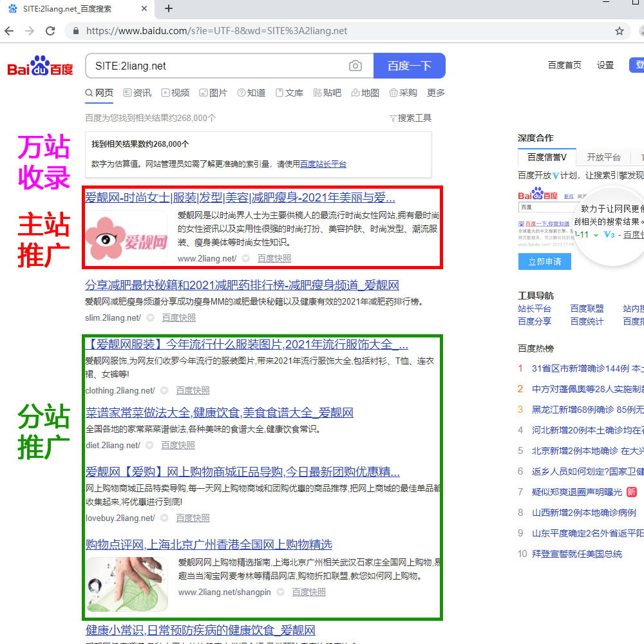The image size is (644, 644).
Task: Reload the page with refresh icon
Action: [x=50, y=31]
